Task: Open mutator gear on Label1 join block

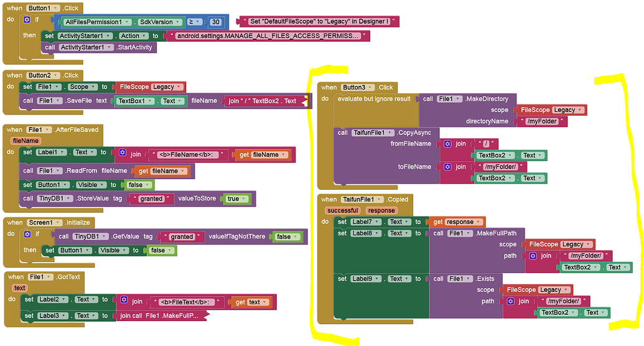Action: pyautogui.click(x=123, y=153)
